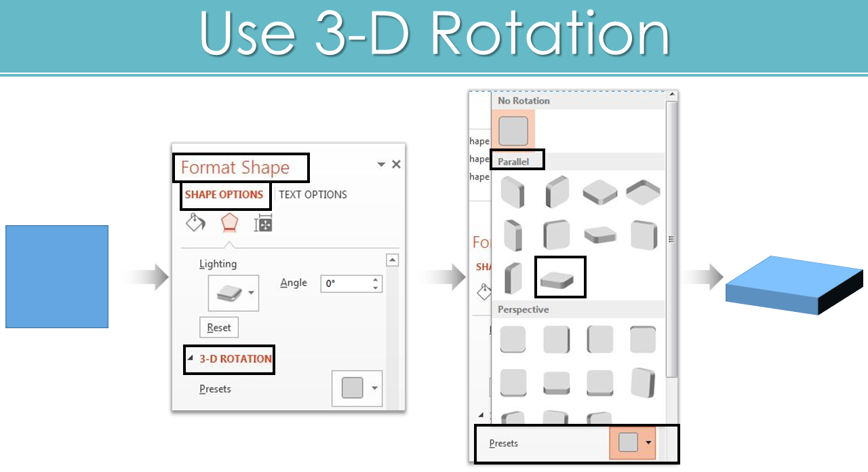The height and width of the screenshot is (472, 868).
Task: Open the orange highlighted Presets dropdown below gallery
Action: [632, 443]
